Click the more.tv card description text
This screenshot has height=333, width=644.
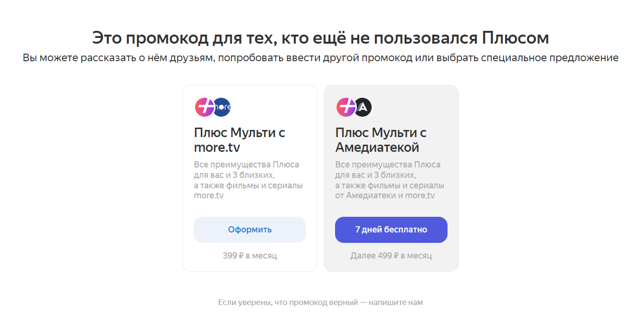coord(248,180)
